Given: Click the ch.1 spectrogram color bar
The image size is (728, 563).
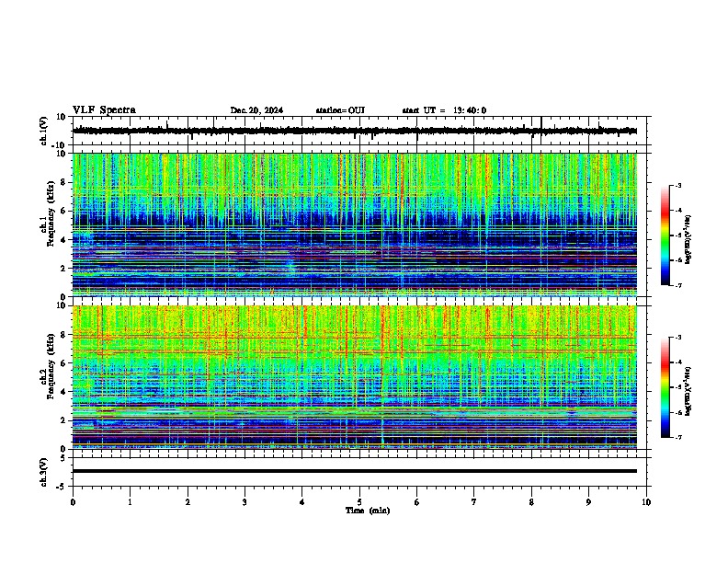Looking at the screenshot, I should (665, 236).
